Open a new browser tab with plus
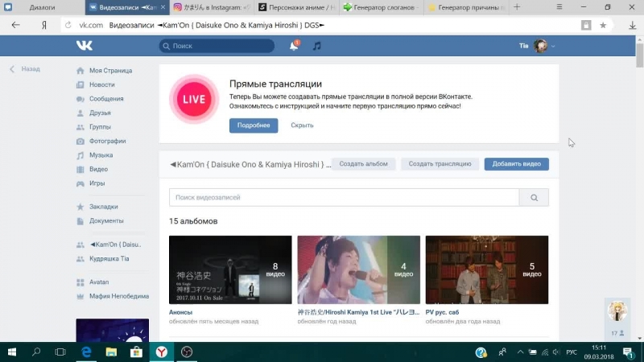This screenshot has width=644, height=362. pyautogui.click(x=517, y=7)
